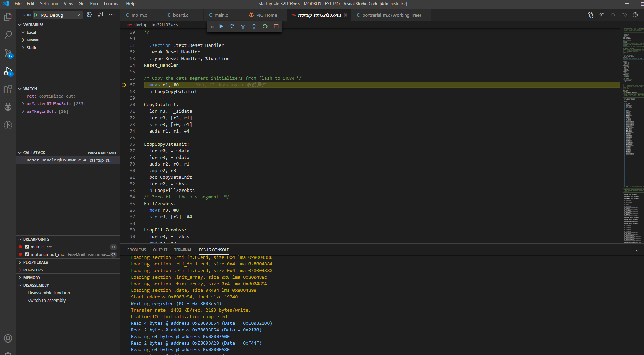Click the Split Editor icon at top right
Screen dimensions: 644x355
tap(635, 15)
